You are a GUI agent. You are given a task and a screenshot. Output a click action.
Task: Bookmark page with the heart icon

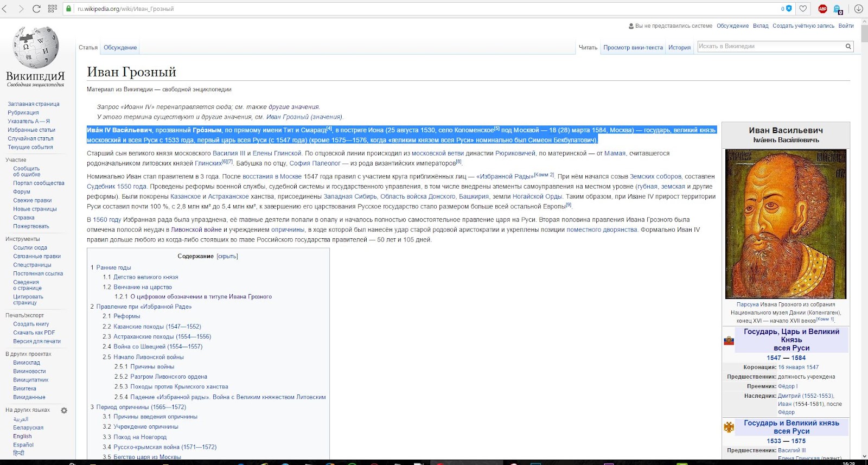(803, 9)
